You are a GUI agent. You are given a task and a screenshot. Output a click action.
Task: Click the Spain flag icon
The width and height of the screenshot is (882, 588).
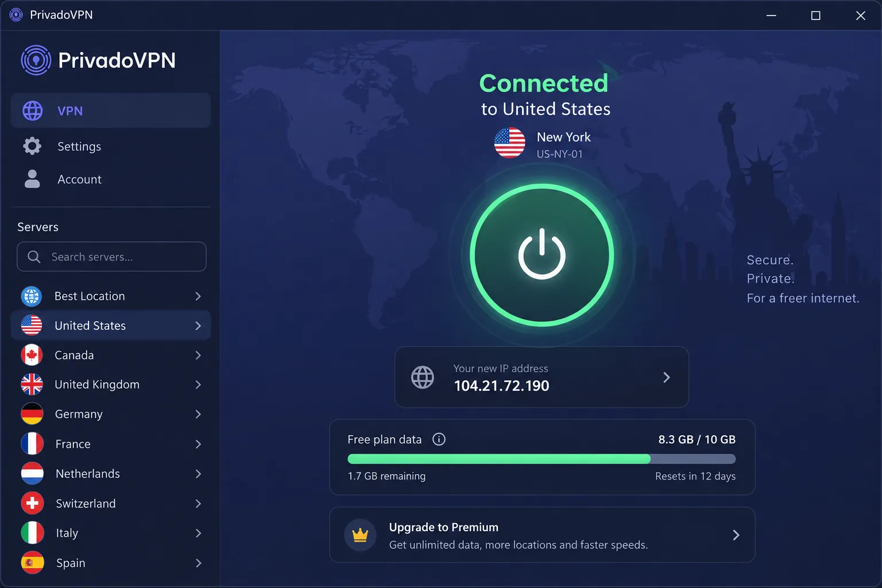(32, 563)
